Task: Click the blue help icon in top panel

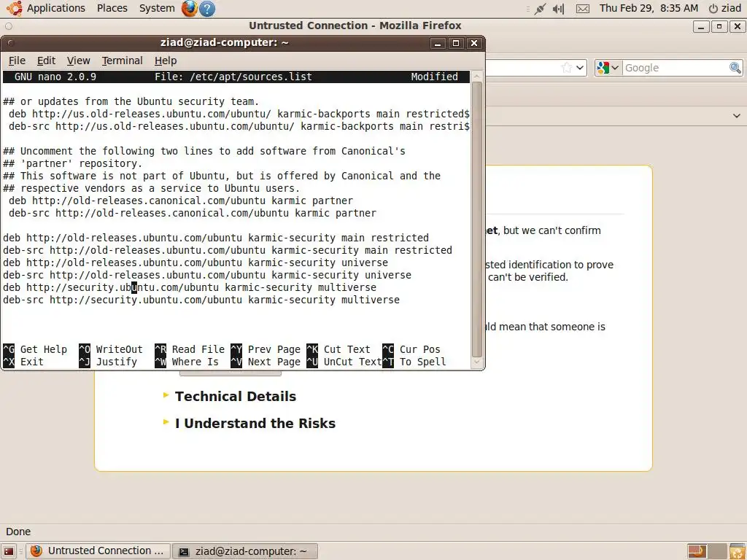Action: [206, 9]
